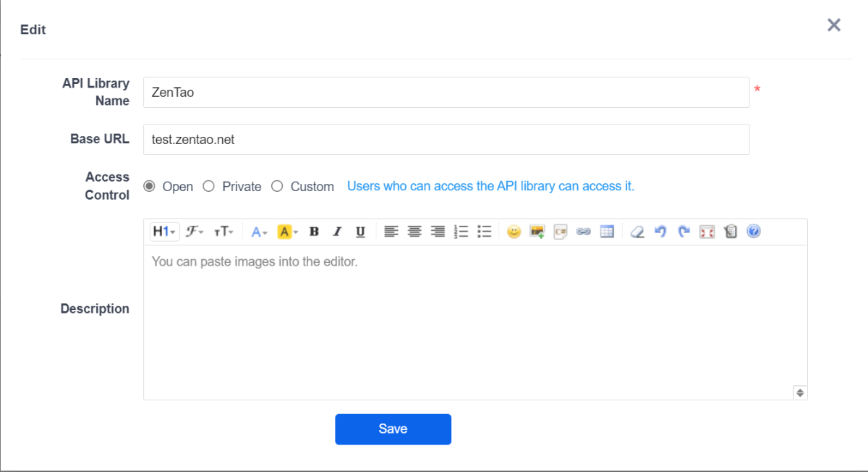Insert an emoticon into the description

pos(514,232)
